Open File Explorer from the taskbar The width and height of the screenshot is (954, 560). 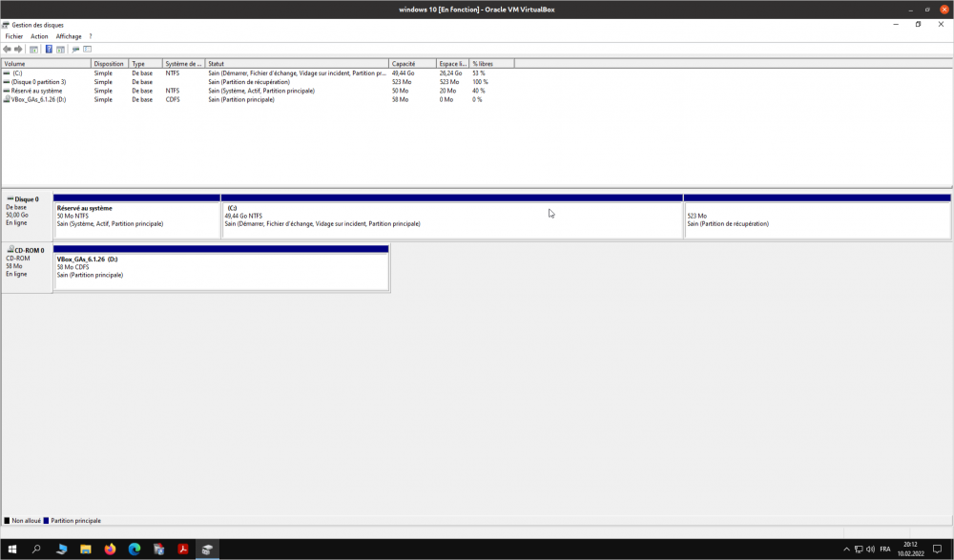[x=85, y=550]
